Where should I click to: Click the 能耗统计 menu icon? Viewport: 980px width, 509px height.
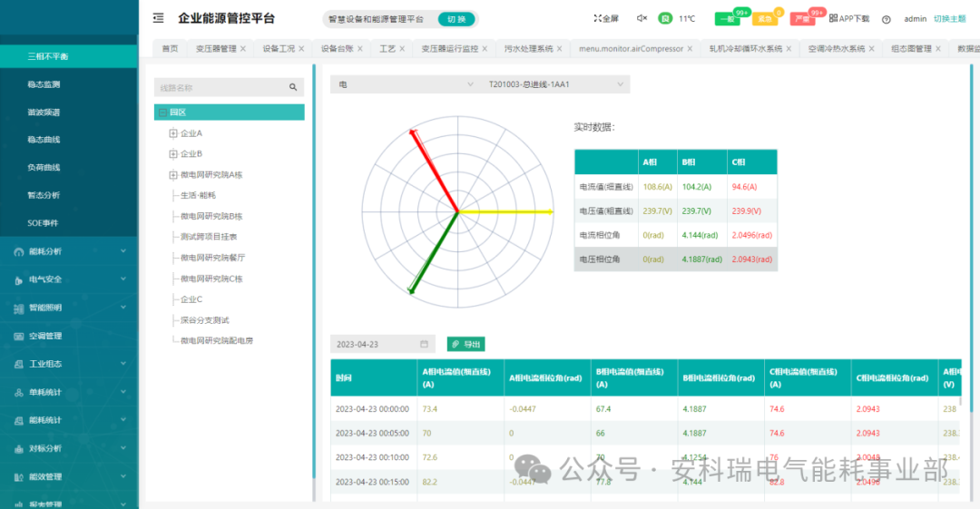pyautogui.click(x=19, y=421)
